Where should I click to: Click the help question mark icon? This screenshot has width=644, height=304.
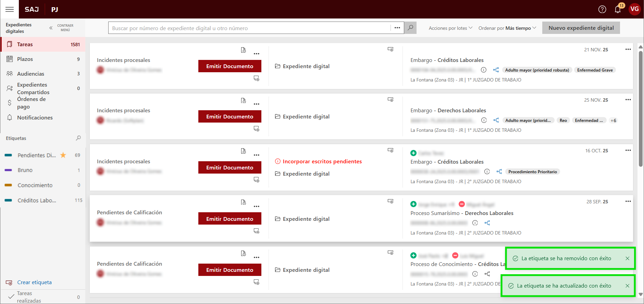(x=602, y=9)
